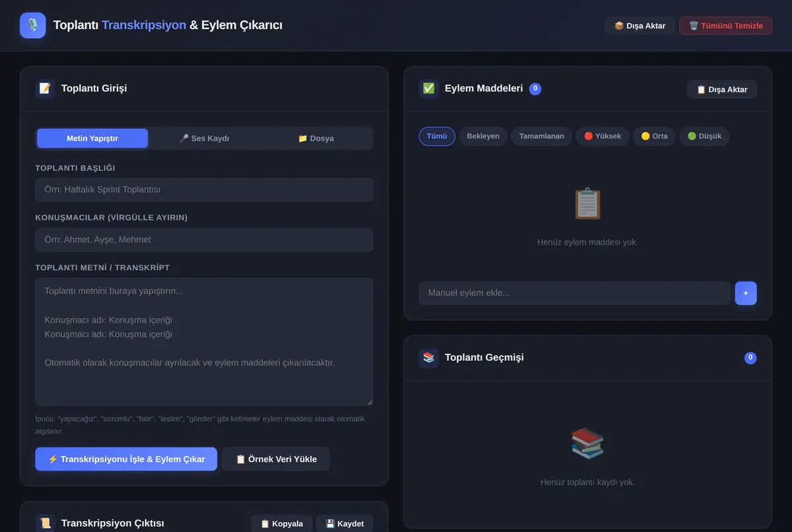The image size is (792, 532).
Task: Click the 'TOPLANTI METNİ / TRANSKRİPT' label
Action: pos(102,267)
